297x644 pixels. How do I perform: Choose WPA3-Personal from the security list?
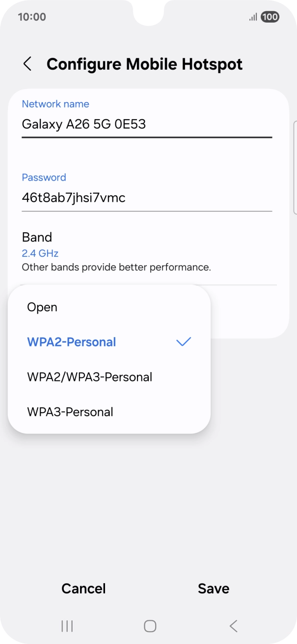coord(70,411)
